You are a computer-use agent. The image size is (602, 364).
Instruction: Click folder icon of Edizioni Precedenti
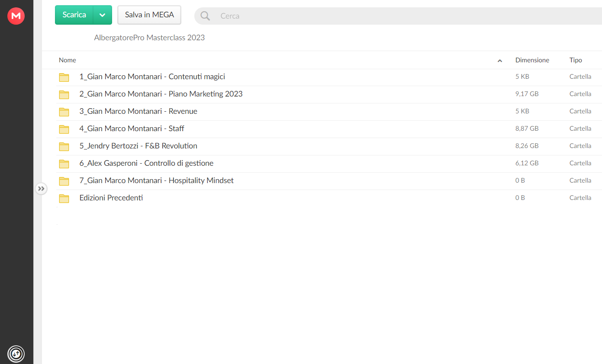pos(64,199)
